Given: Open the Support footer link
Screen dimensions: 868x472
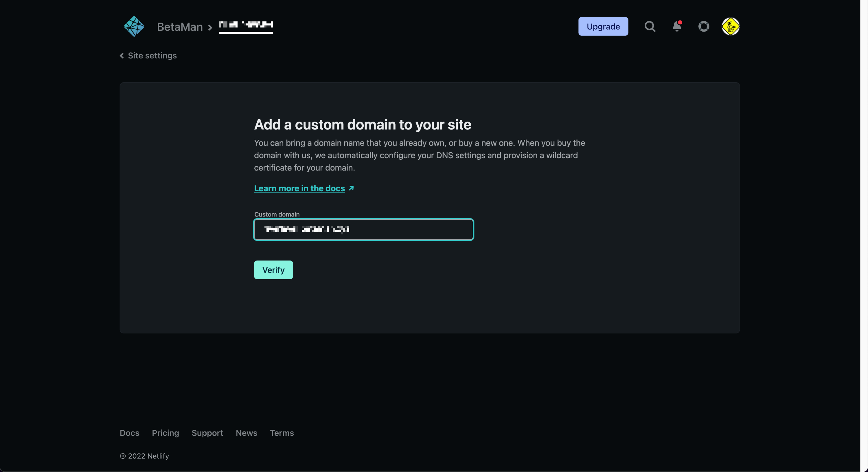Looking at the screenshot, I should (x=207, y=433).
